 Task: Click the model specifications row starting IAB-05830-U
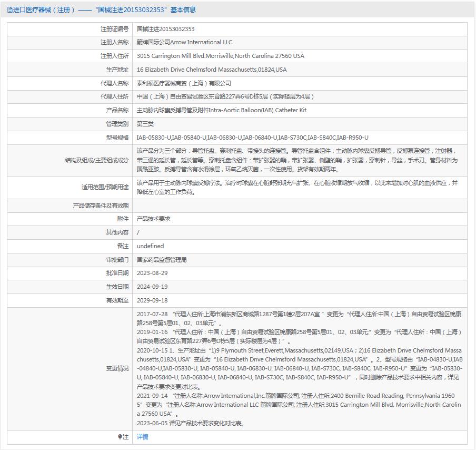click(x=252, y=138)
